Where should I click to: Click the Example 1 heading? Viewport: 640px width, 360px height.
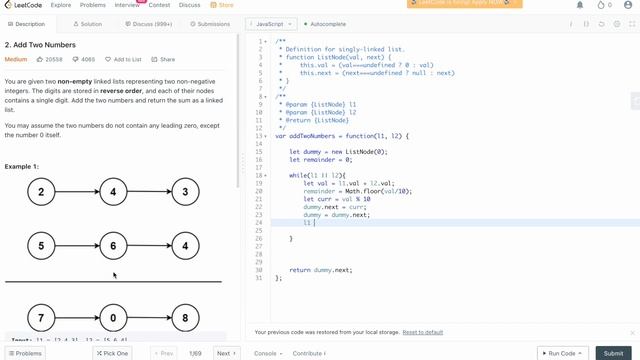pyautogui.click(x=22, y=167)
